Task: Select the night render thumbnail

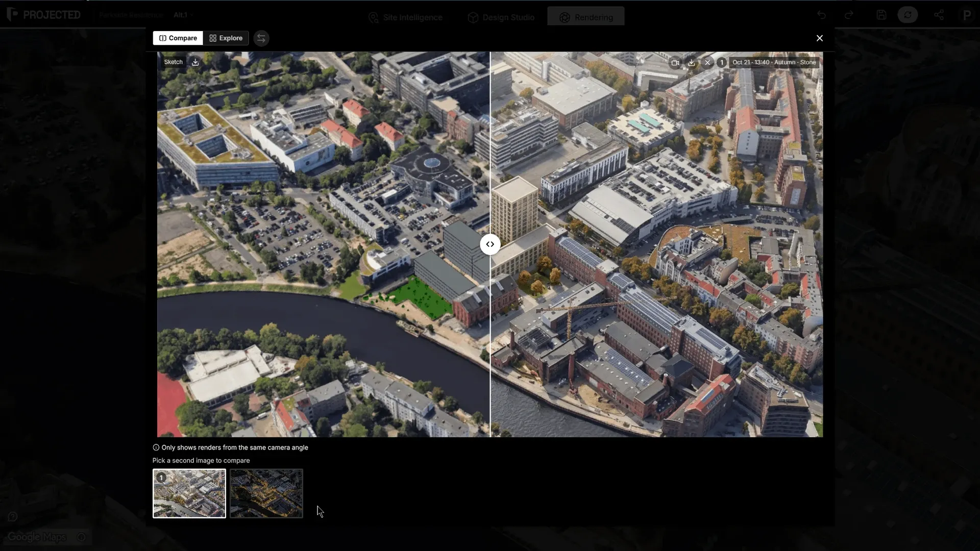Action: point(266,493)
